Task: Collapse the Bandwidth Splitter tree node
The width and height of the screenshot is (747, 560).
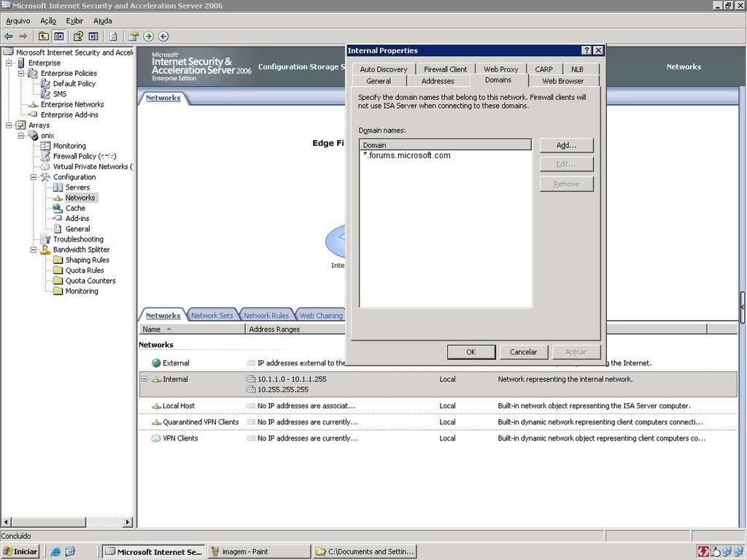Action: (x=34, y=249)
